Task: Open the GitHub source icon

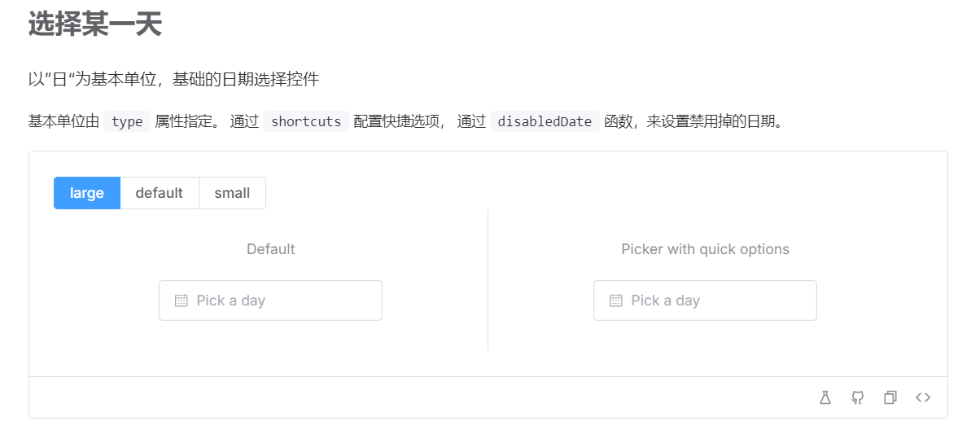Action: (x=858, y=397)
